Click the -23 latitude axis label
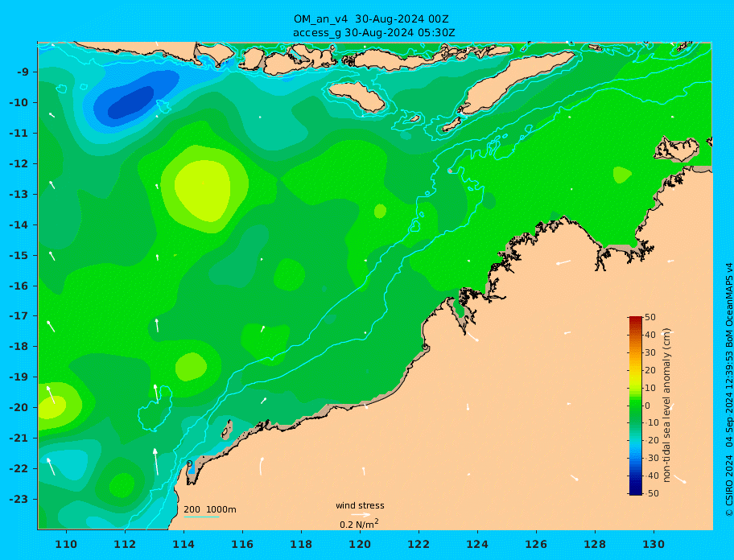The image size is (734, 560). (x=19, y=499)
